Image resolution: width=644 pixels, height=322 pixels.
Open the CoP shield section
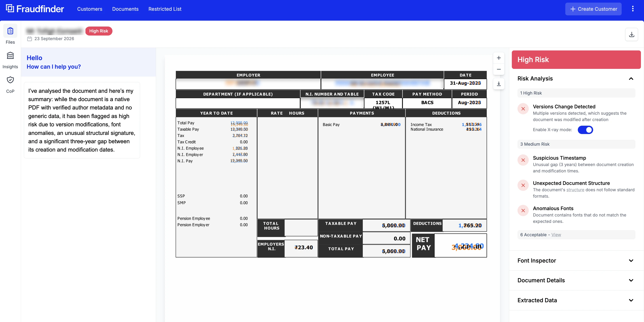pyautogui.click(x=10, y=85)
